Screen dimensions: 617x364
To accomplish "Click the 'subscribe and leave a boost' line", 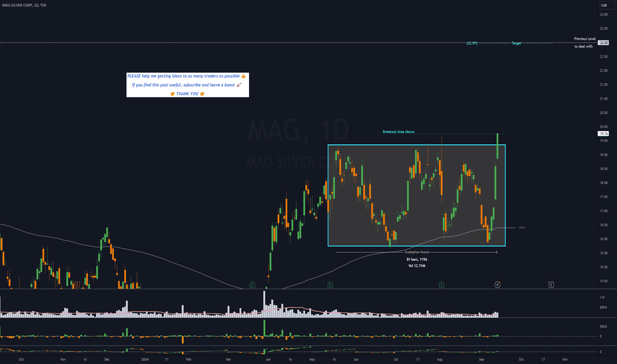I will tap(187, 85).
